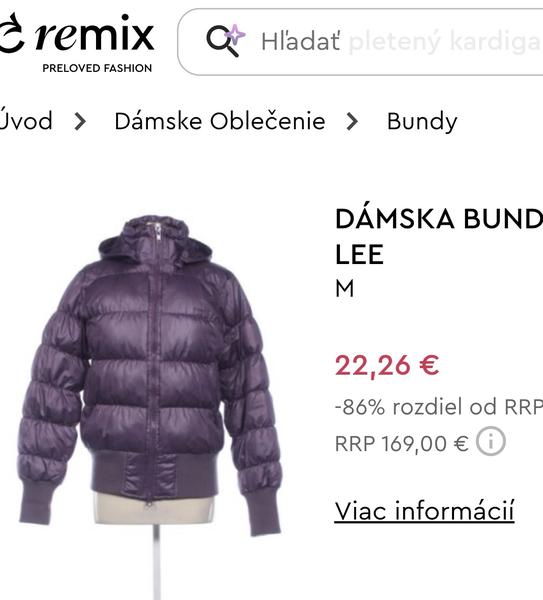The image size is (543, 600).
Task: Click the chevron after Dámske Oblečenie
Action: pyautogui.click(x=352, y=122)
